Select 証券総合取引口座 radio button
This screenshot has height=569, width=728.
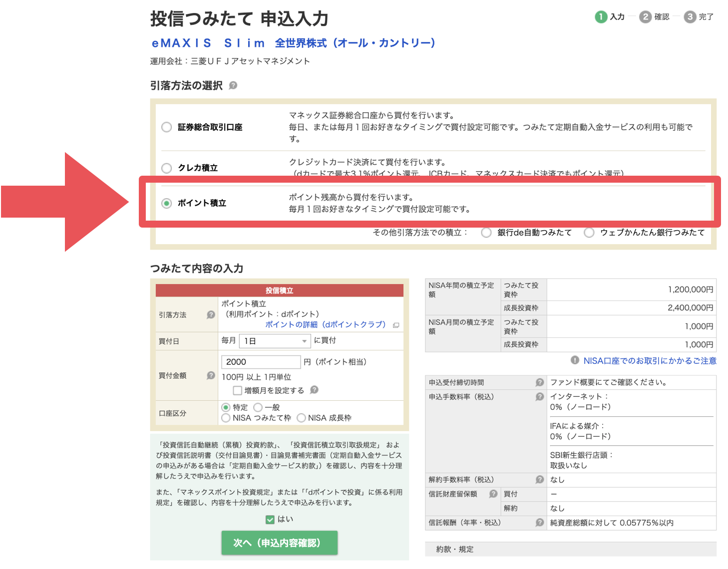coord(167,127)
